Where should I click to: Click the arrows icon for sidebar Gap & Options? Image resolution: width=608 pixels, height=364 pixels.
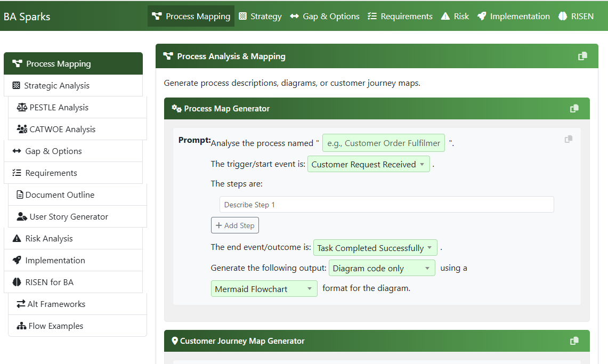coord(17,151)
